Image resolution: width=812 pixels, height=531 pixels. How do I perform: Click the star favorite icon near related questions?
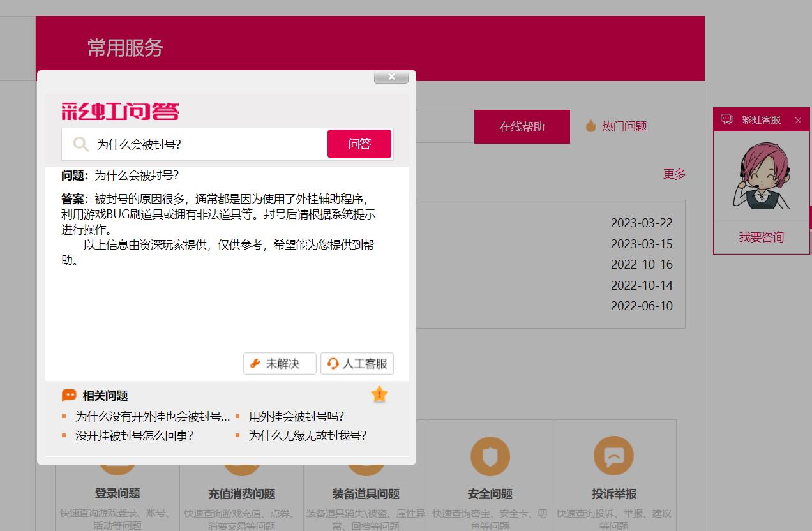[379, 394]
